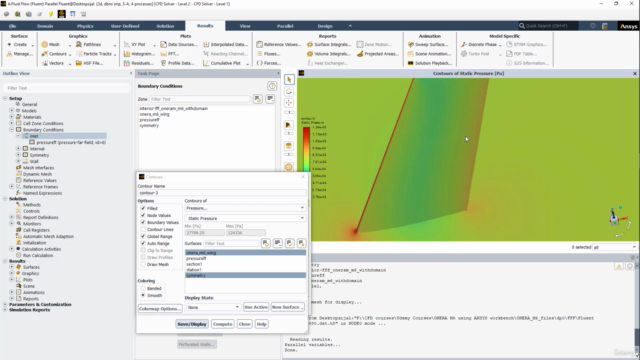Open the Pressure category dropdown
The image size is (640, 360).
[245, 208]
